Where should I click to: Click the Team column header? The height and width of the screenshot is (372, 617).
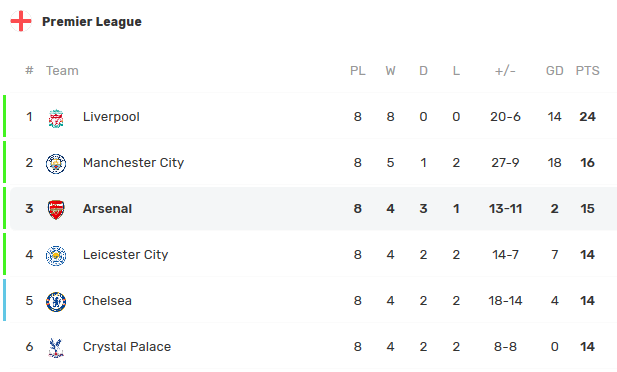(62, 71)
